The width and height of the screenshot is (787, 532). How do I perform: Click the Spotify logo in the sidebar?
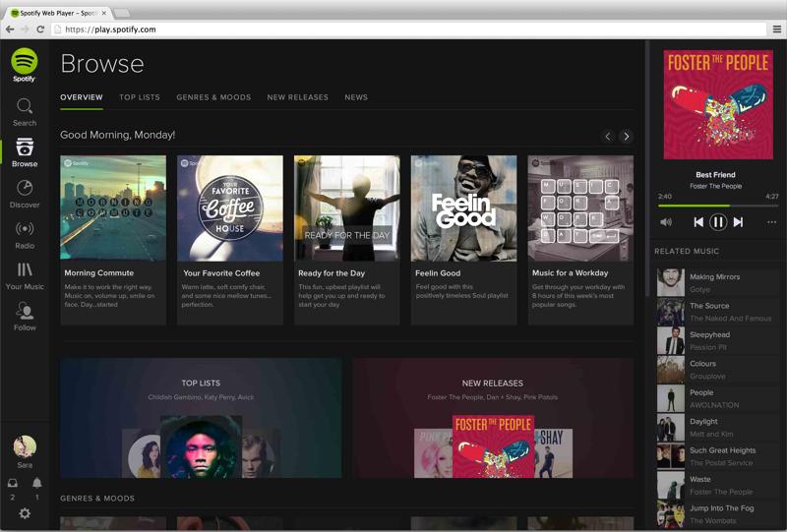pyautogui.click(x=24, y=65)
